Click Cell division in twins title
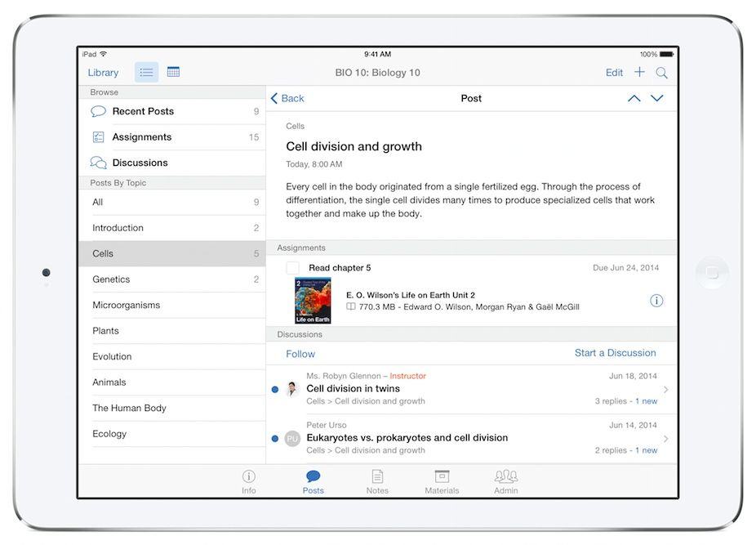The height and width of the screenshot is (545, 756). (x=353, y=389)
